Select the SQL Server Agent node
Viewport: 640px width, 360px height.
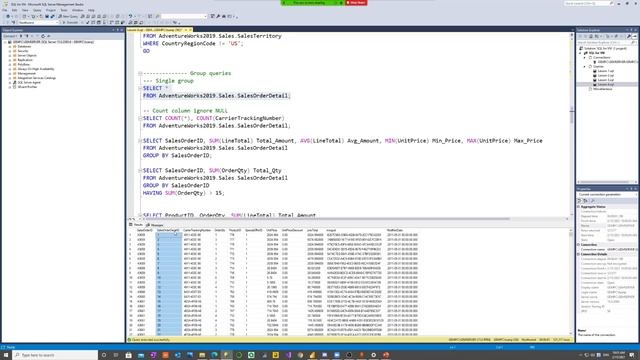click(x=29, y=82)
